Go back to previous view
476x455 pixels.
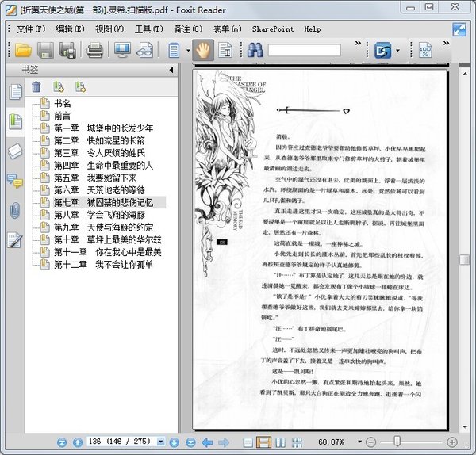click(207, 442)
